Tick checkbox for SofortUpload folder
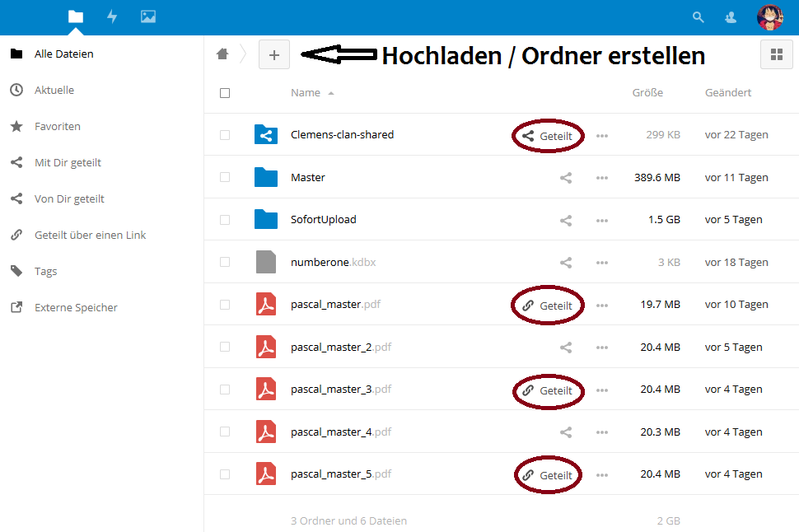 click(225, 220)
